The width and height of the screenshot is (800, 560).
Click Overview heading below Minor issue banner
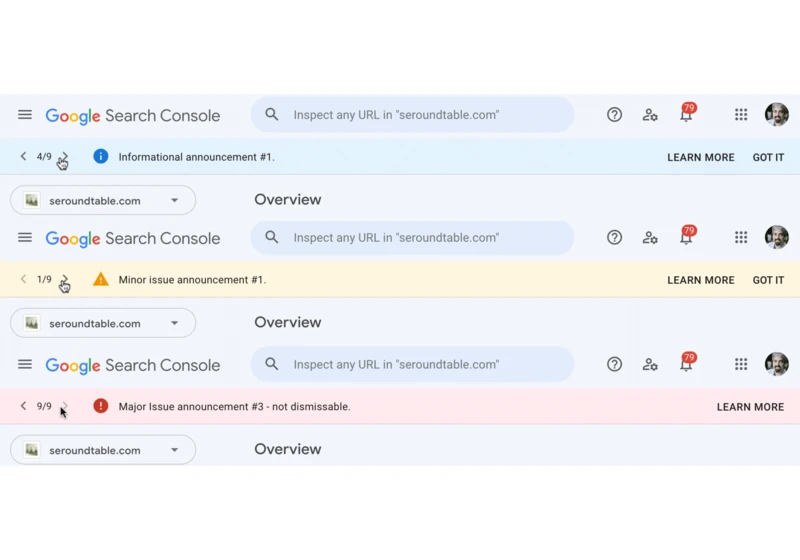(x=288, y=322)
